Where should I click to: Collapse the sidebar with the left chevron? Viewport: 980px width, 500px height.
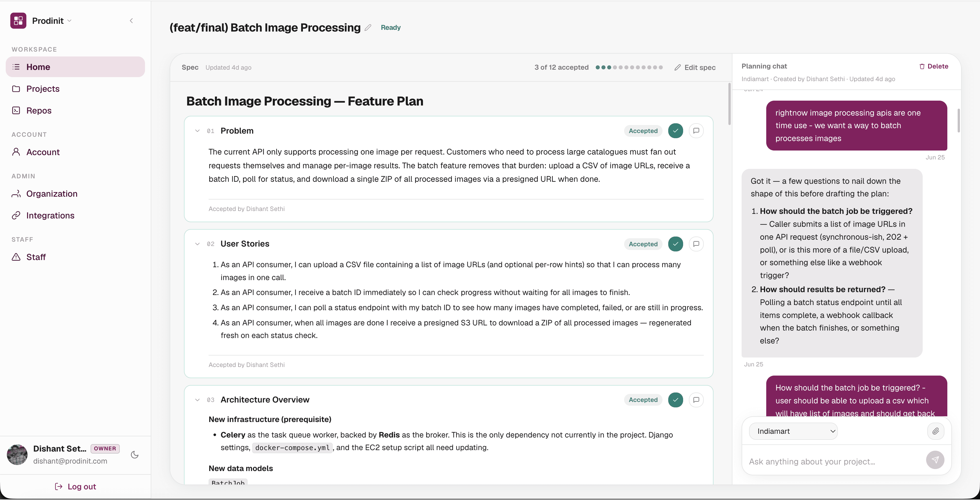click(x=131, y=21)
